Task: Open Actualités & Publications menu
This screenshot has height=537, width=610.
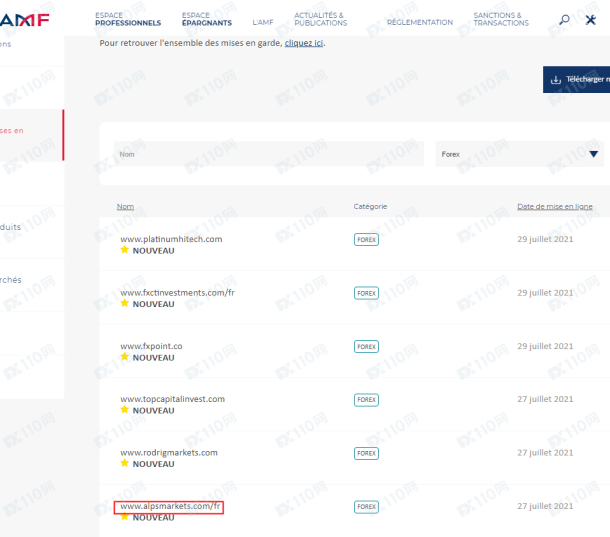Action: (321, 19)
